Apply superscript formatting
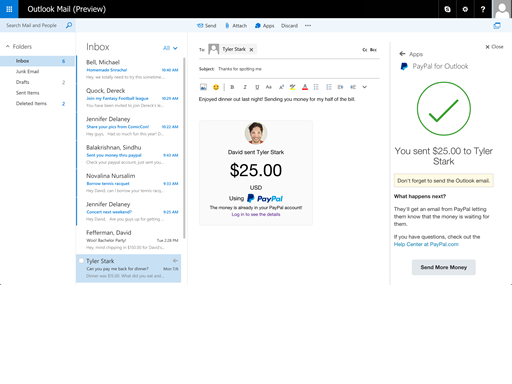This screenshot has width=512, height=384. (x=281, y=87)
